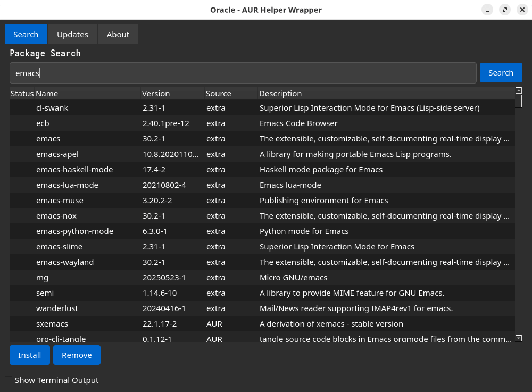
Task: Select the emacs-nox package row
Action: click(56, 216)
